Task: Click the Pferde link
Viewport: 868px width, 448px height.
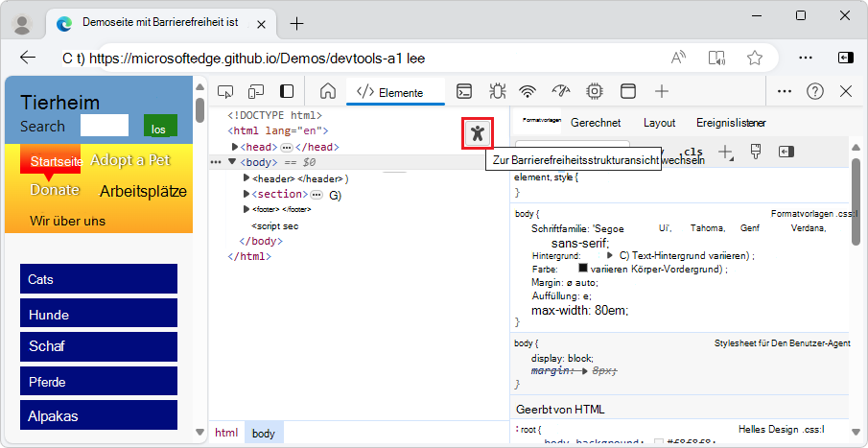Action: pyautogui.click(x=99, y=381)
